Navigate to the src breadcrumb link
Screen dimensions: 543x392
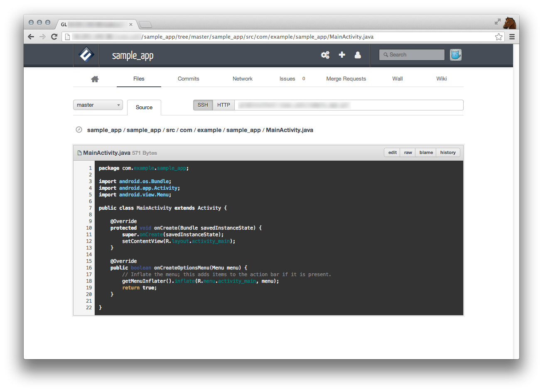pyautogui.click(x=170, y=130)
